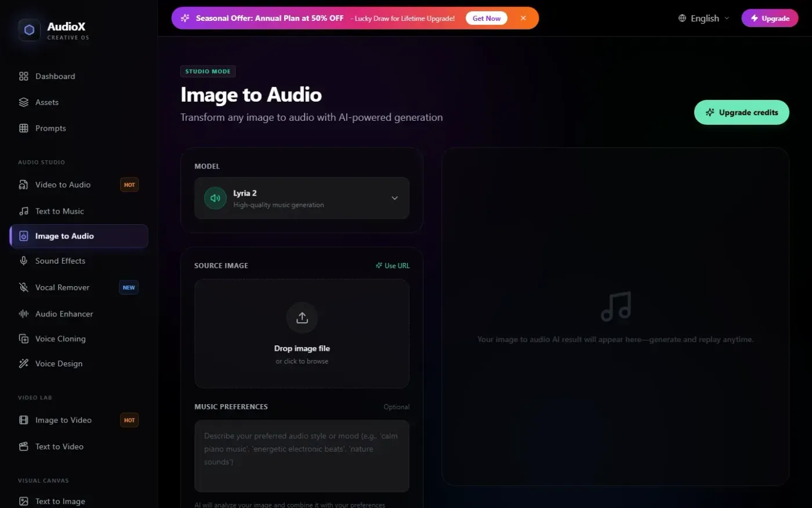Viewport: 812px width, 508px height.
Task: Open the Voice Design tool
Action: 78,363
